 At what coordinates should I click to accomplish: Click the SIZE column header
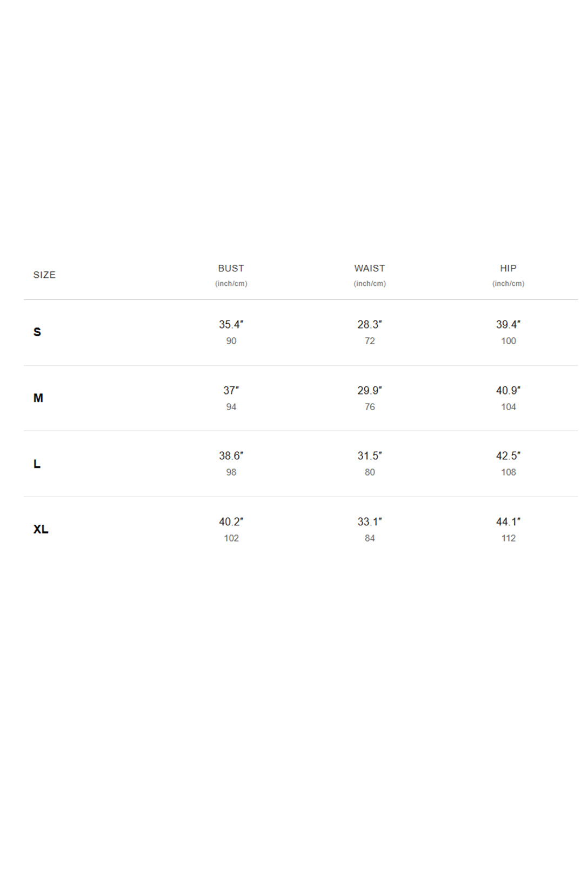44,275
